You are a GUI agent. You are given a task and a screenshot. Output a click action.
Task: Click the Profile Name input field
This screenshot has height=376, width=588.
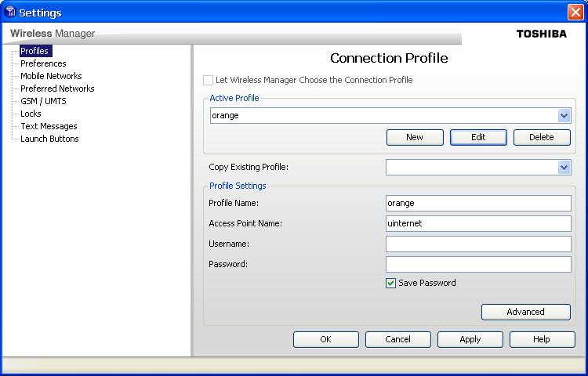[x=478, y=204]
